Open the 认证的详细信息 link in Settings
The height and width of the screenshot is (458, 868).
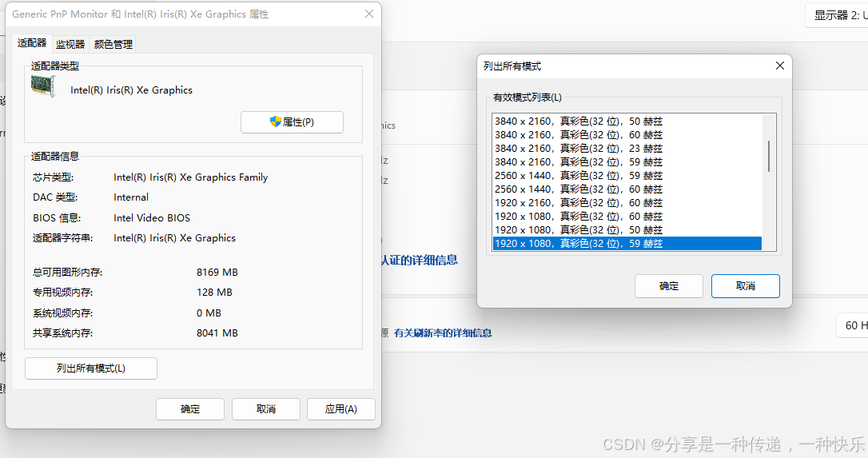click(x=419, y=260)
